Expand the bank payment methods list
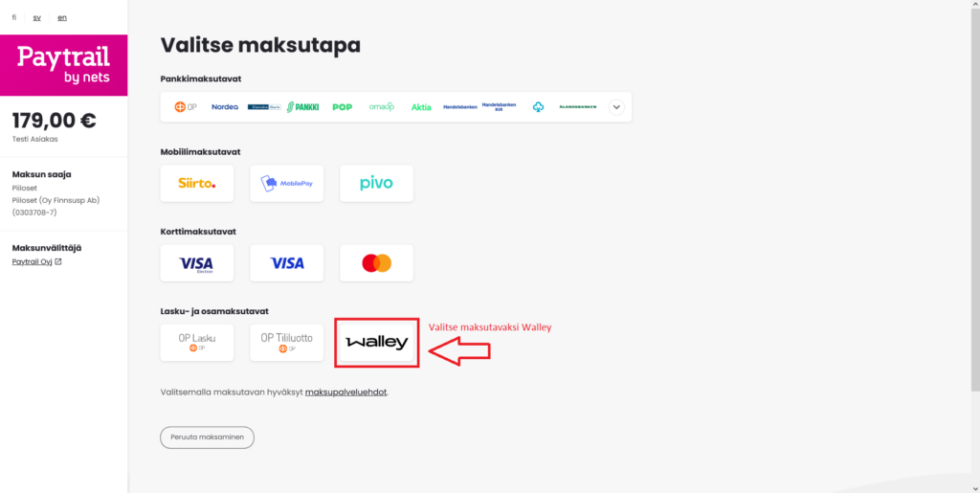Viewport: 980px width, 493px height. coord(616,107)
